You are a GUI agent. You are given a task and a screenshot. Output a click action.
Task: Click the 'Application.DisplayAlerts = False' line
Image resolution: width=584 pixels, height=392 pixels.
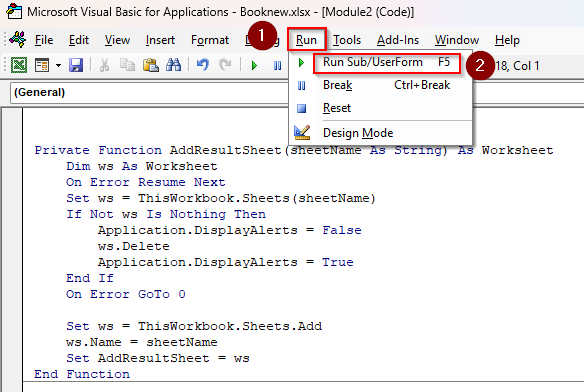[x=229, y=230]
